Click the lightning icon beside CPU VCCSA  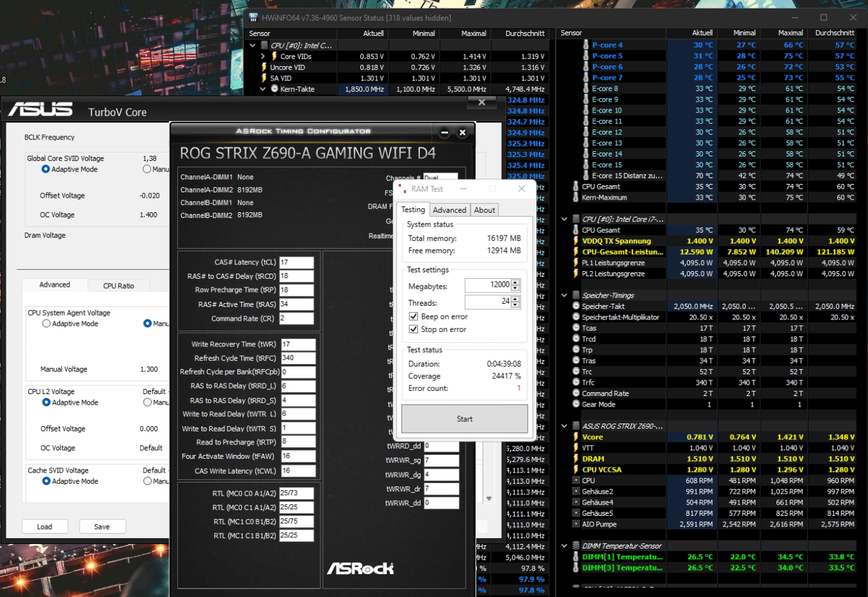pos(576,469)
